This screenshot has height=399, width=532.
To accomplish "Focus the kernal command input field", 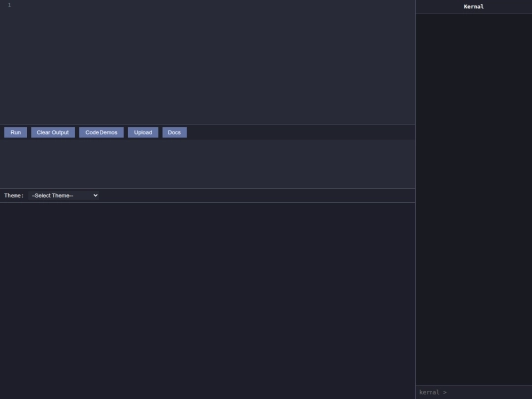I will point(474,392).
